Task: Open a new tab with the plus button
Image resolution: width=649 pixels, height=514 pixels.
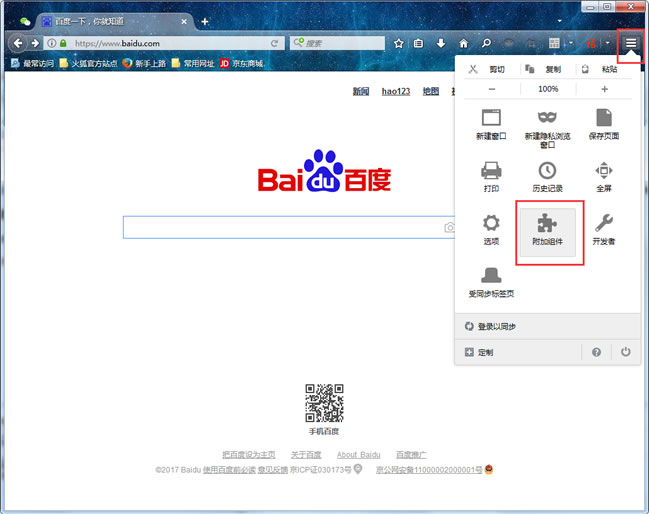Action: (x=204, y=22)
